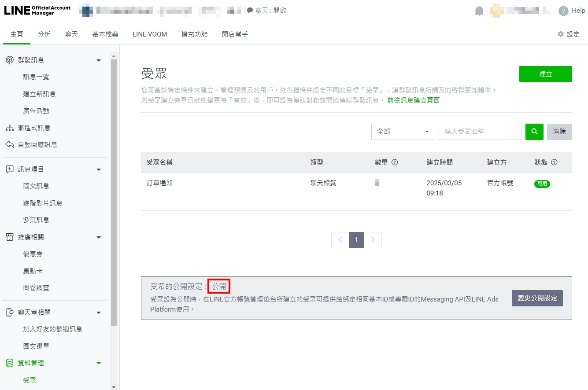Open the 全部 audience type dropdown

[403, 132]
